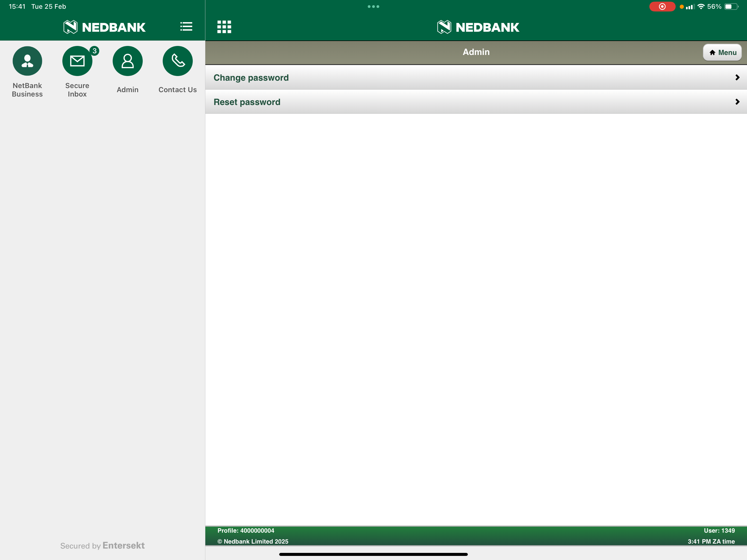The width and height of the screenshot is (747, 560).
Task: Tap the three-dot multitasking indicator
Action: 373,6
